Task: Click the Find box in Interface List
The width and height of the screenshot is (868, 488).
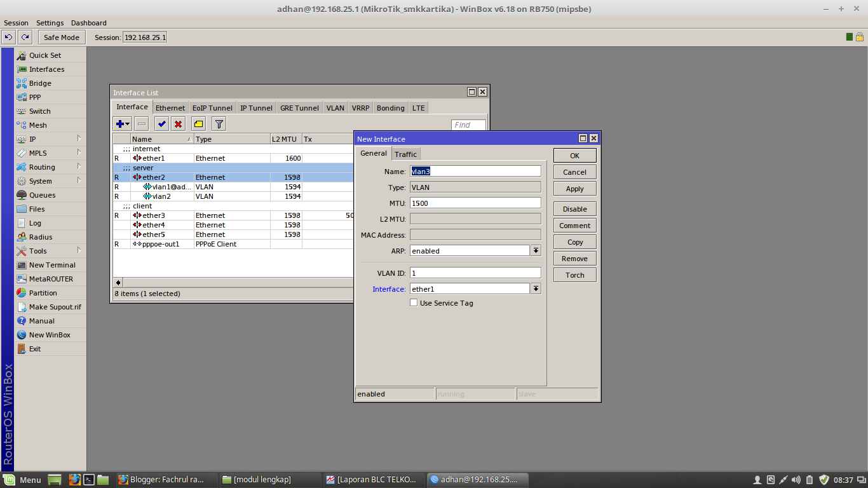Action: tap(468, 125)
